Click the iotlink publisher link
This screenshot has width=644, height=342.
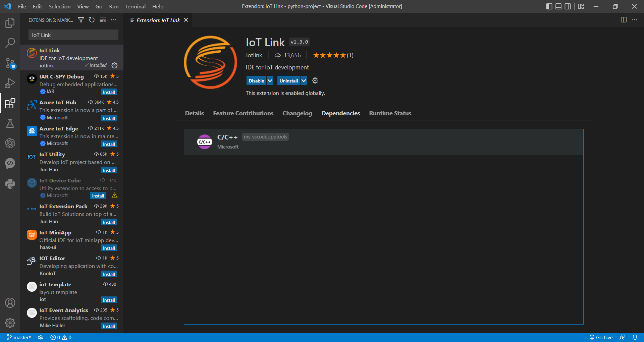[x=254, y=55]
